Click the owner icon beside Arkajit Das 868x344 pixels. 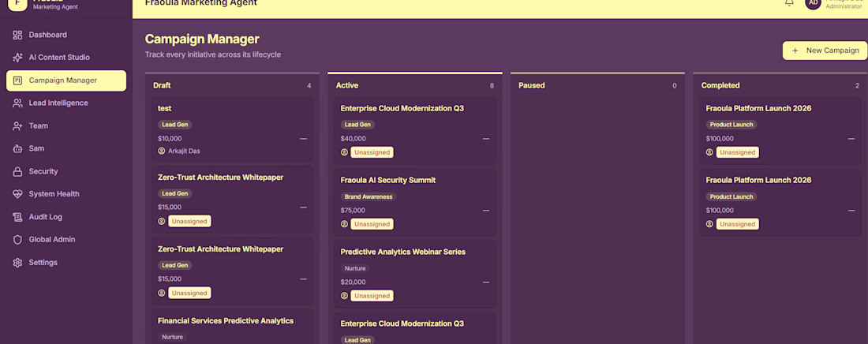pyautogui.click(x=162, y=151)
